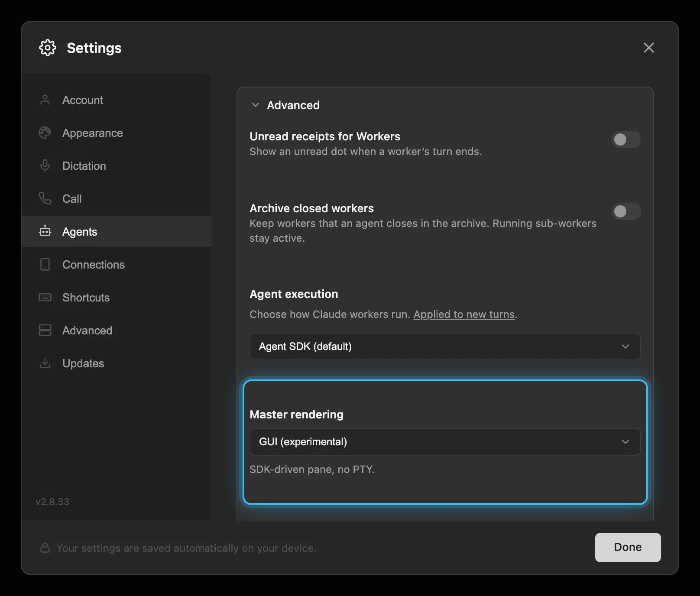
Task: Click the Connections device icon
Action: pyautogui.click(x=45, y=264)
